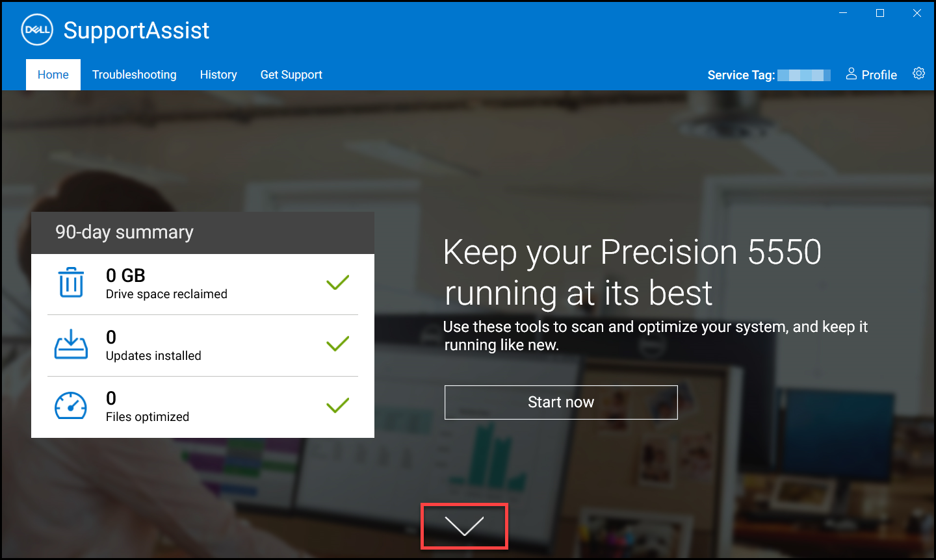936x560 pixels.
Task: Click the Service Tag value
Action: (803, 75)
